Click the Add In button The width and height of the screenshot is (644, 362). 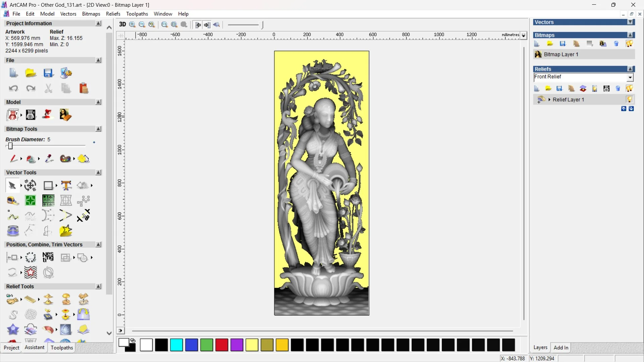point(561,348)
